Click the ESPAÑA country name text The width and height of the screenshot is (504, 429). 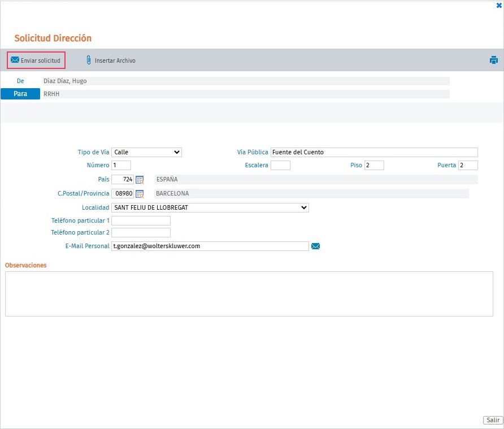(x=167, y=179)
